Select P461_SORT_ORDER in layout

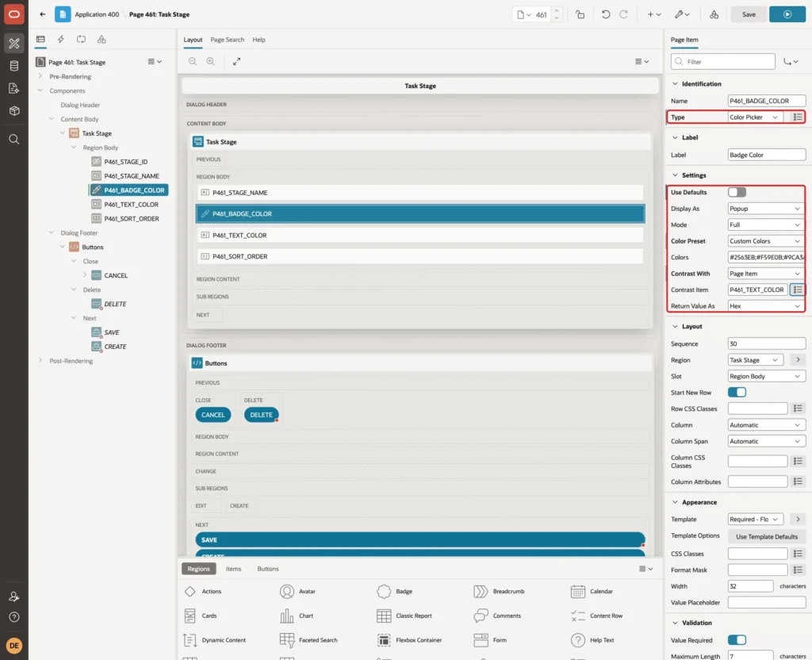[x=419, y=256]
